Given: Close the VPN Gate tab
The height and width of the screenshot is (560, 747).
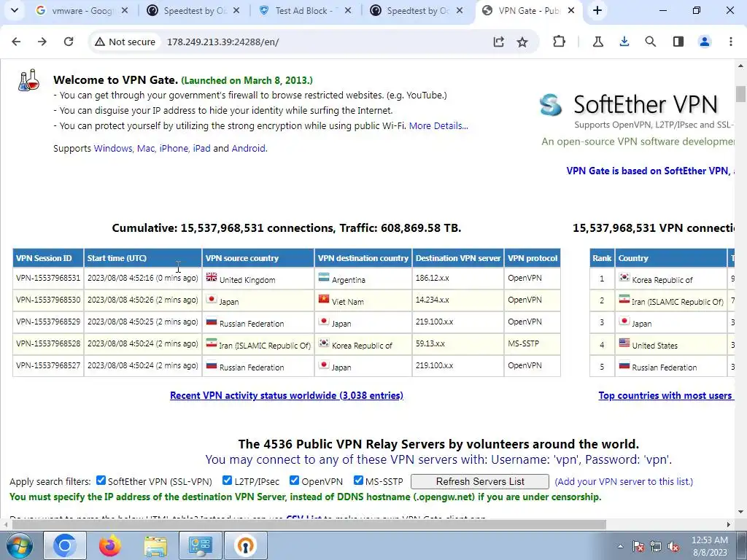Looking at the screenshot, I should [x=571, y=10].
